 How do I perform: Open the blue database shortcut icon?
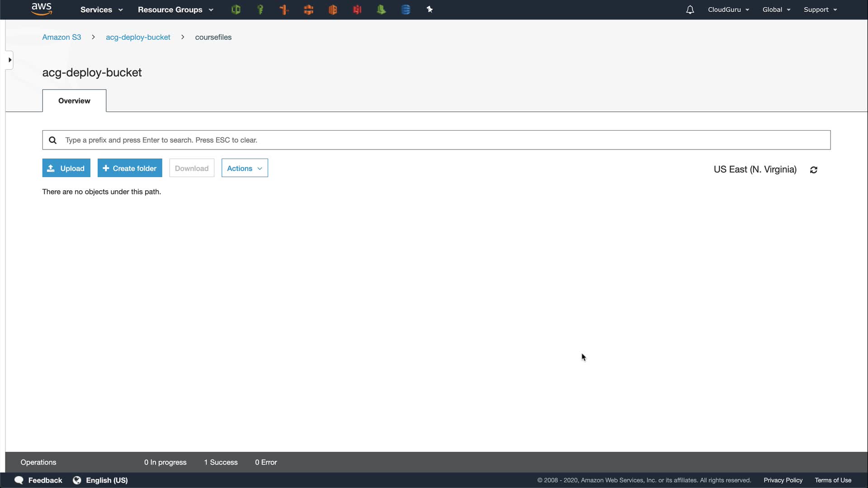(x=406, y=9)
